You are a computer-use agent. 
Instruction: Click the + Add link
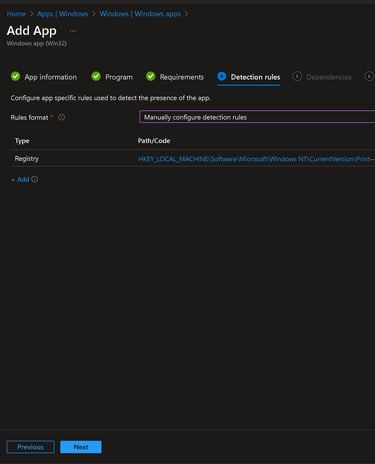coord(20,179)
